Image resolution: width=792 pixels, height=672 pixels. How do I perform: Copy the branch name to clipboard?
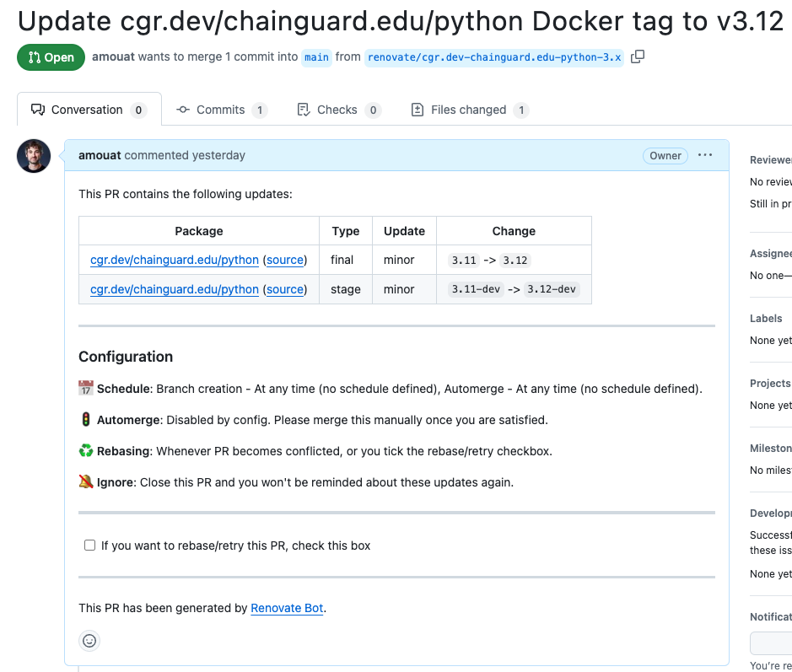tap(638, 56)
